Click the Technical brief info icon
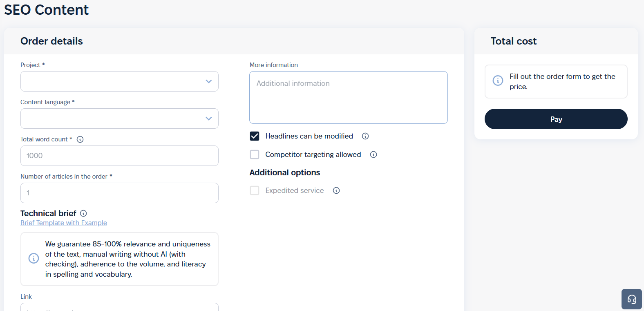 point(83,213)
